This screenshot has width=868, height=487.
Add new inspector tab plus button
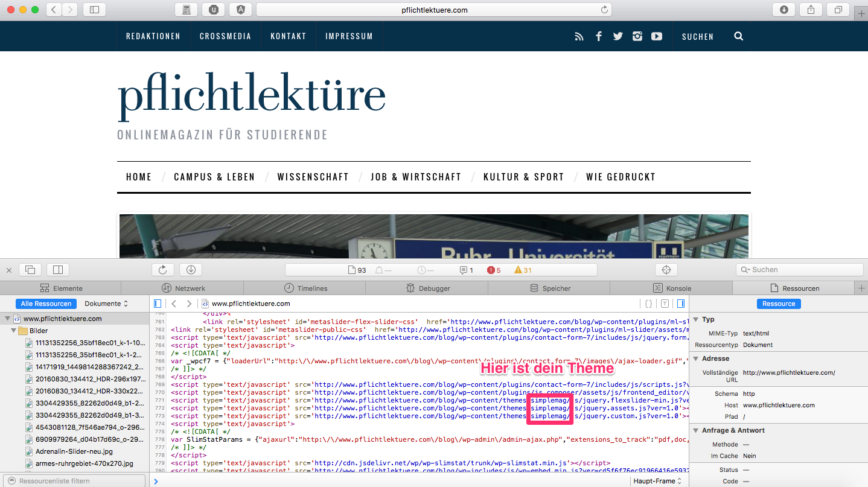(861, 288)
